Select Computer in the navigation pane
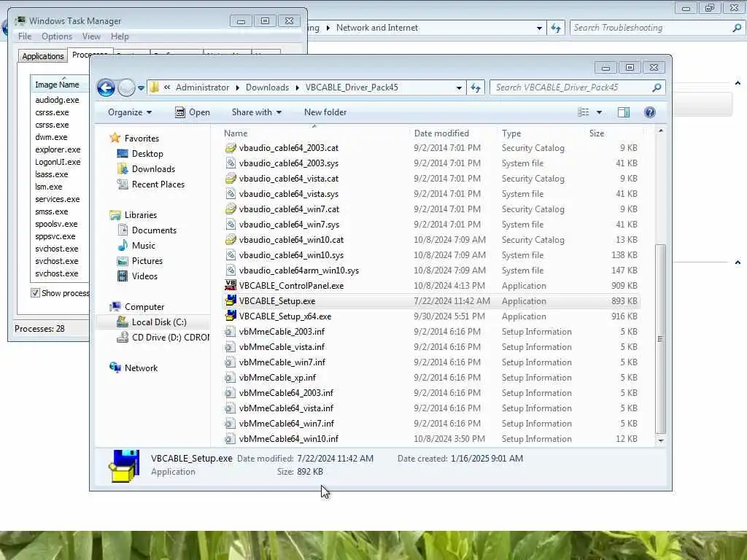 pos(144,307)
